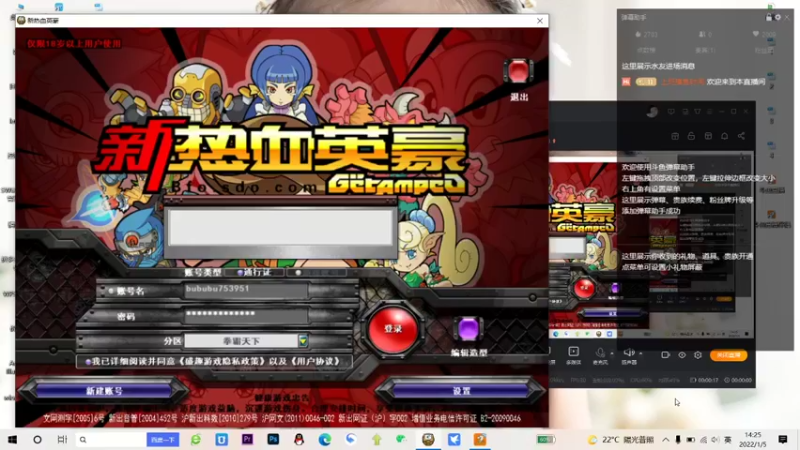Click the blue bird app icon on taskbar
The image size is (800, 450).
pos(454,439)
